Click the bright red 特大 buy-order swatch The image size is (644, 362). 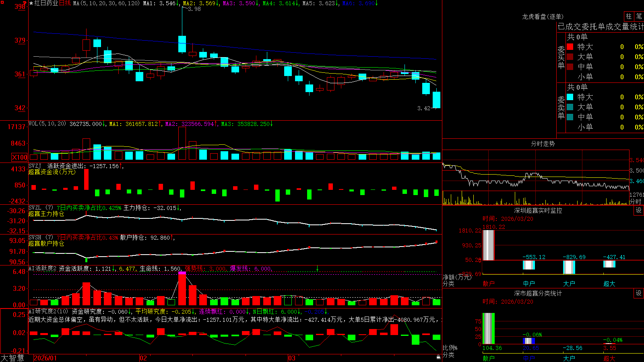[x=570, y=47]
